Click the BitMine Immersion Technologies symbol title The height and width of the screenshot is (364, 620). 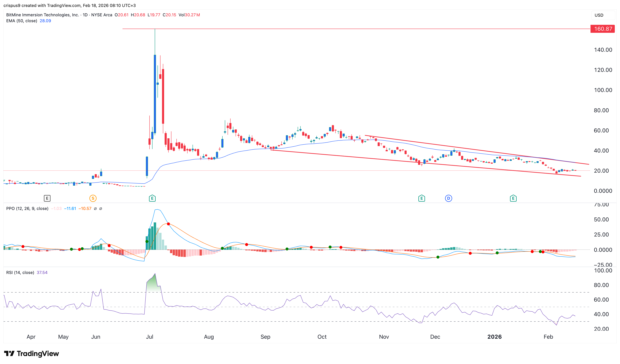click(43, 15)
